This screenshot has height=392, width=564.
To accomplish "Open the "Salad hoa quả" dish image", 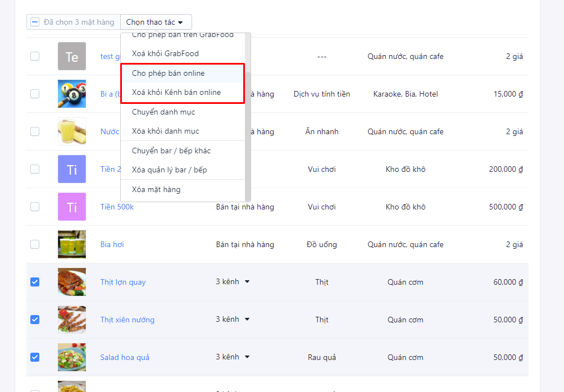I will (x=71, y=357).
